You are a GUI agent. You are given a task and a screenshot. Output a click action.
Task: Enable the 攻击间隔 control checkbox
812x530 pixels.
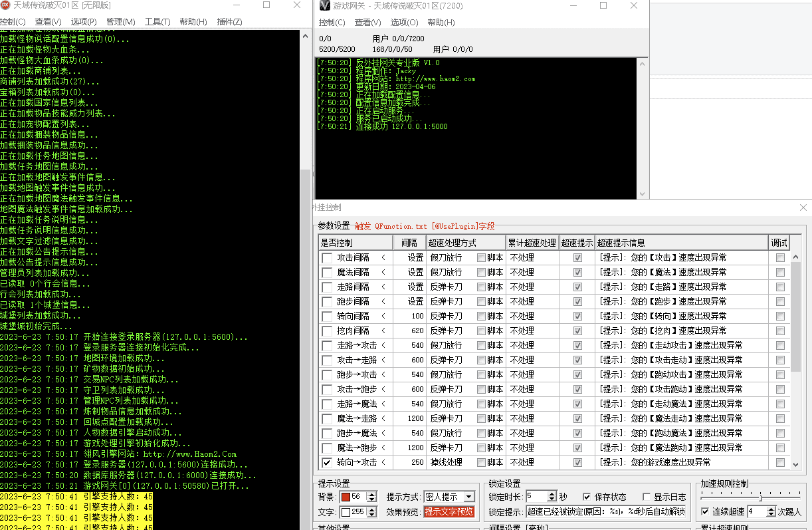[x=327, y=257]
